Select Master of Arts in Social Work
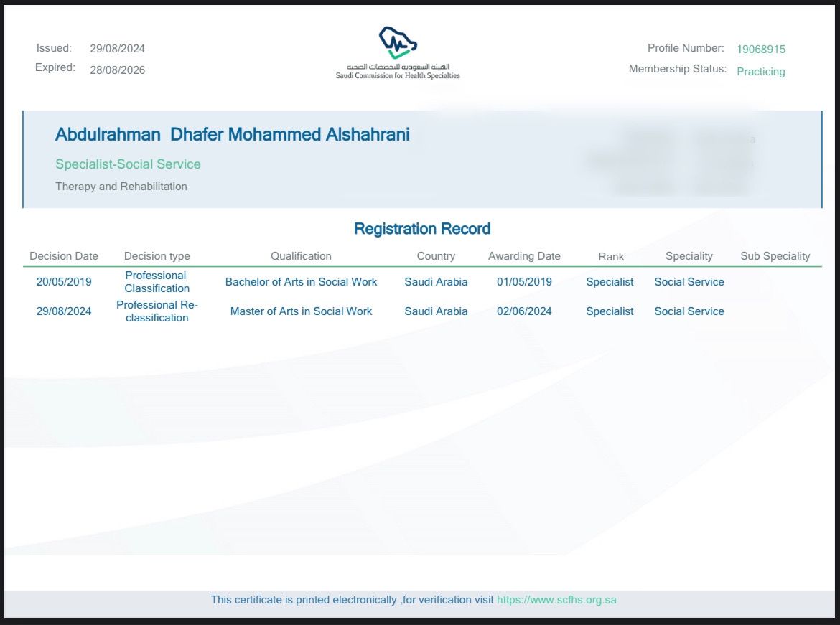840x625 pixels. click(301, 311)
